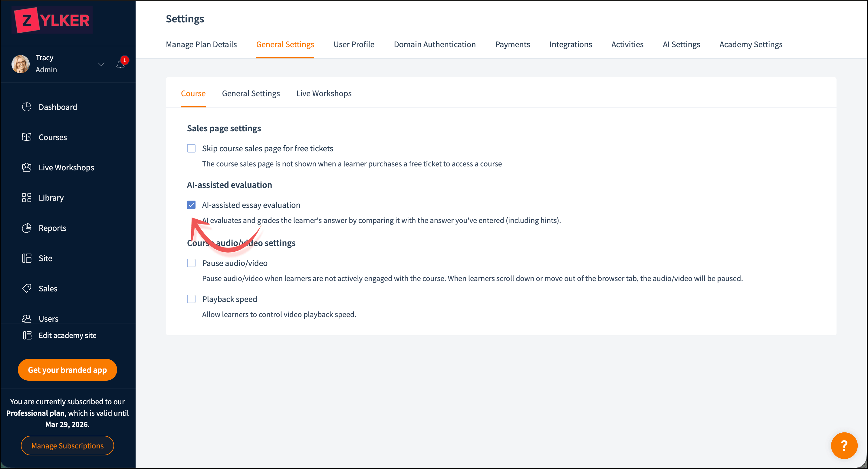Click the notification bell icon
The width and height of the screenshot is (868, 469).
[120, 64]
